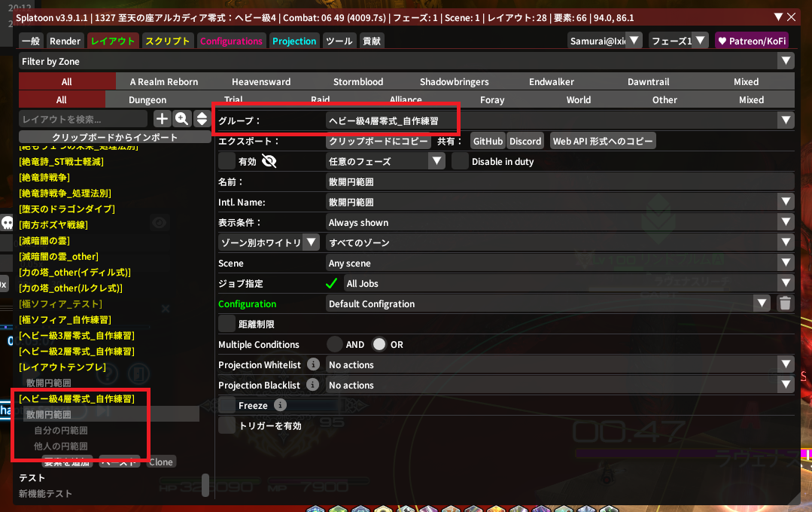Open the GitHub share button

point(488,141)
